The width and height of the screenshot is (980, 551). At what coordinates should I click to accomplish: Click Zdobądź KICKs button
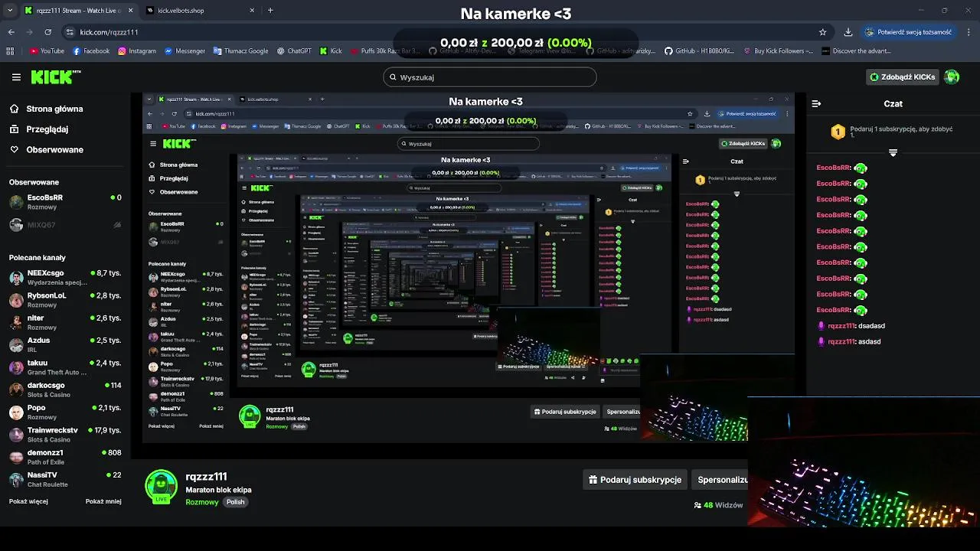point(903,77)
